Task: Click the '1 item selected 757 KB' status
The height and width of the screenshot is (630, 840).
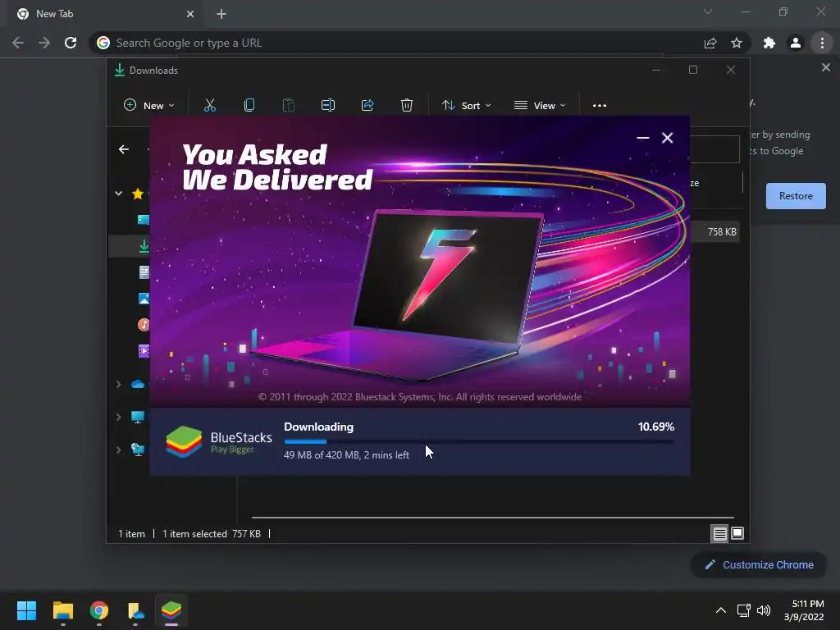Action: 212,533
